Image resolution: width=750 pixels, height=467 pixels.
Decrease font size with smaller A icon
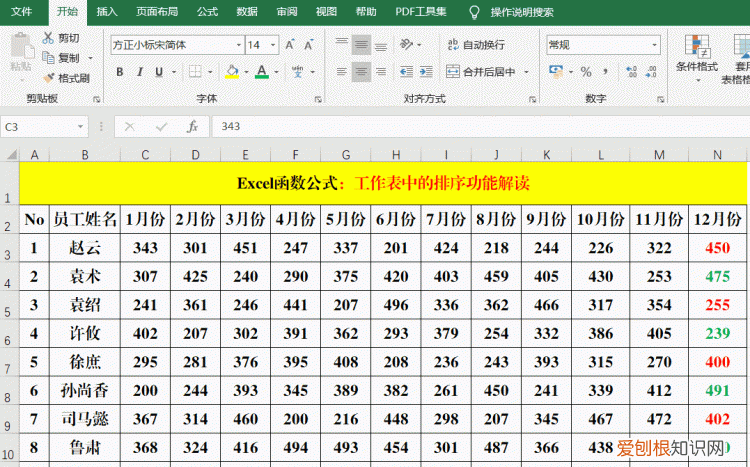309,44
